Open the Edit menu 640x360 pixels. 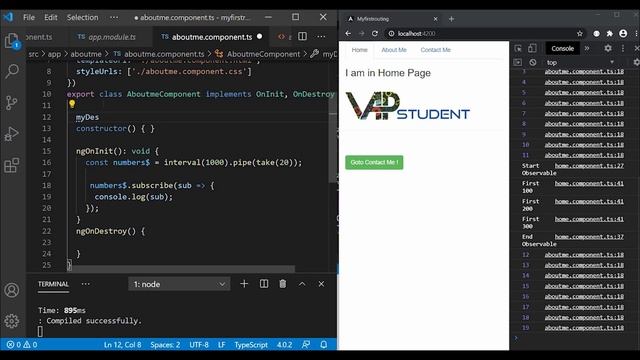51,17
